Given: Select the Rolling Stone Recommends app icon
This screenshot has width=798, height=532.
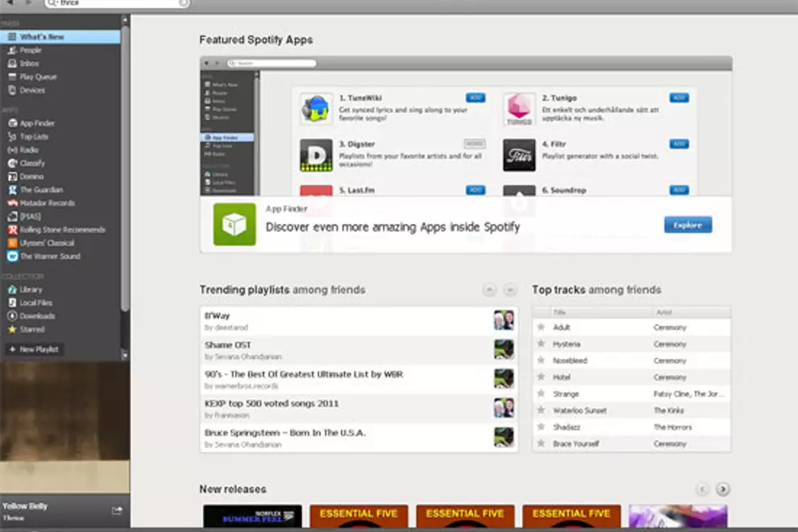Looking at the screenshot, I should (x=12, y=230).
